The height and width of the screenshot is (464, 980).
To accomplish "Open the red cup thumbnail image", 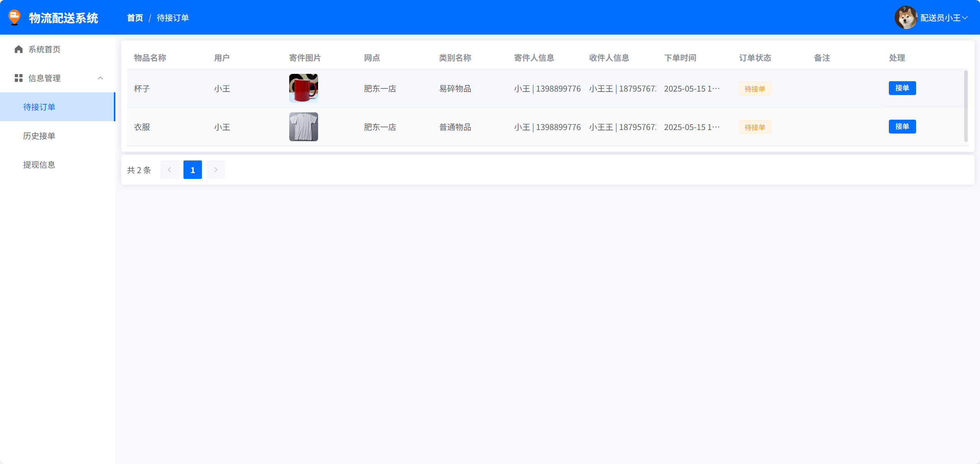I will tap(303, 88).
